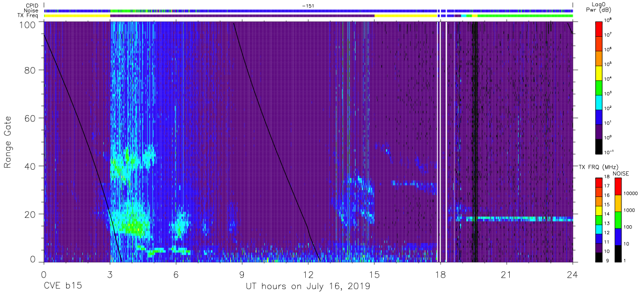
Task: Click the Lag0 Pwr bottom tick label
Action: click(610, 152)
